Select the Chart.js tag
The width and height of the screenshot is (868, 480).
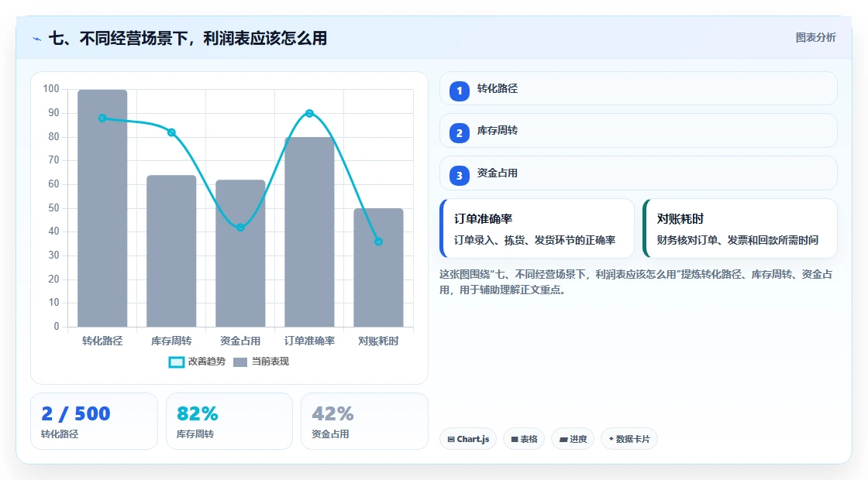pyautogui.click(x=468, y=439)
